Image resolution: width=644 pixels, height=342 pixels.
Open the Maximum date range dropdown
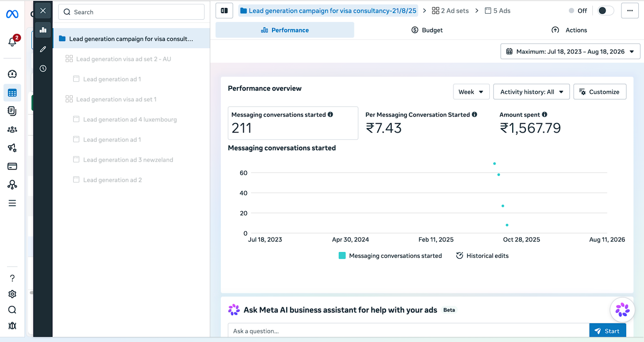pos(570,52)
